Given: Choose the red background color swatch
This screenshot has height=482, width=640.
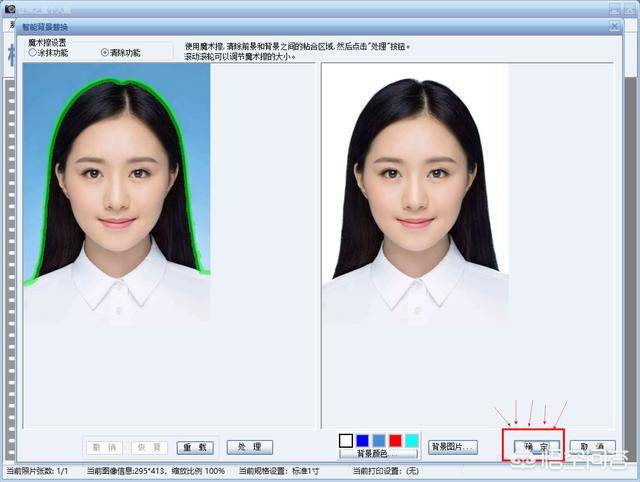Looking at the screenshot, I should coord(396,441).
